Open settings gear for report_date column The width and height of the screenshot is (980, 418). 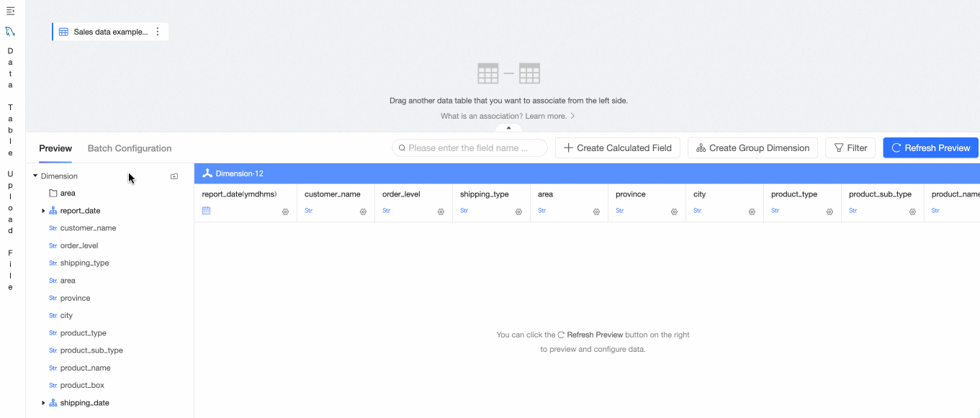pos(285,212)
